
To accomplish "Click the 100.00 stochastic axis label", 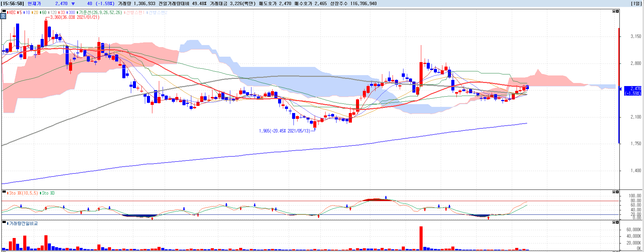I will click(x=635, y=196).
